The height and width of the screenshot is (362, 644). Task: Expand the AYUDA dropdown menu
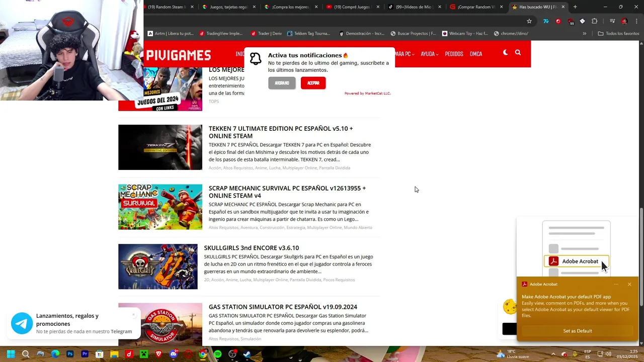[x=429, y=54]
